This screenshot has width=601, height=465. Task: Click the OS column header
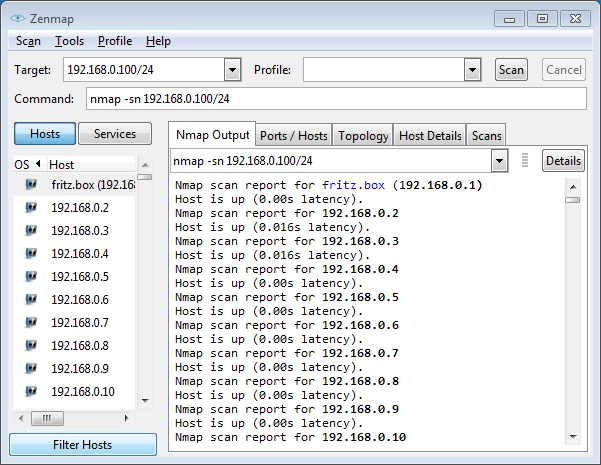pyautogui.click(x=29, y=164)
